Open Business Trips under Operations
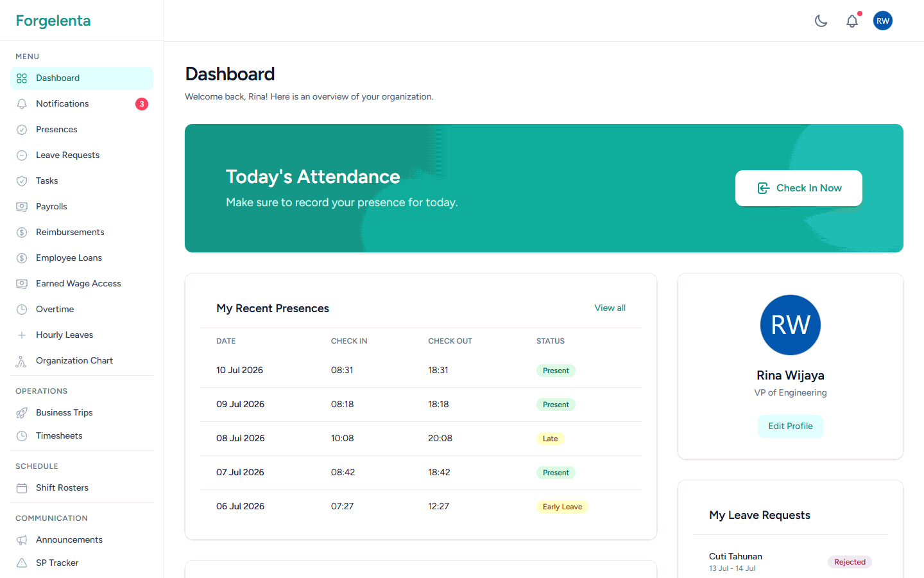Image resolution: width=924 pixels, height=578 pixels. (x=81, y=413)
